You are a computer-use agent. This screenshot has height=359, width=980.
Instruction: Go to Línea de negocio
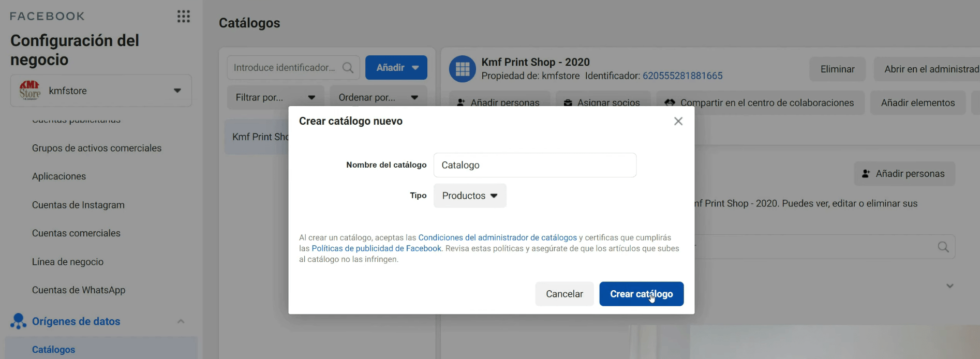click(68, 262)
